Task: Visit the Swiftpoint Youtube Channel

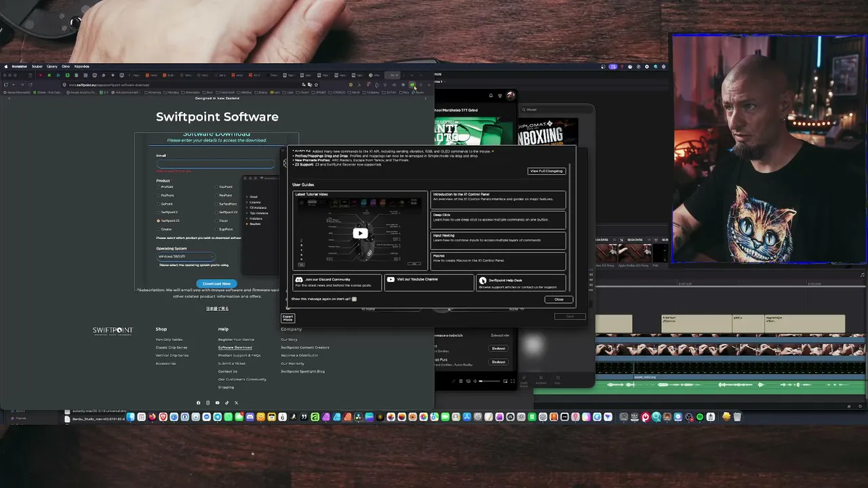Action: point(429,283)
